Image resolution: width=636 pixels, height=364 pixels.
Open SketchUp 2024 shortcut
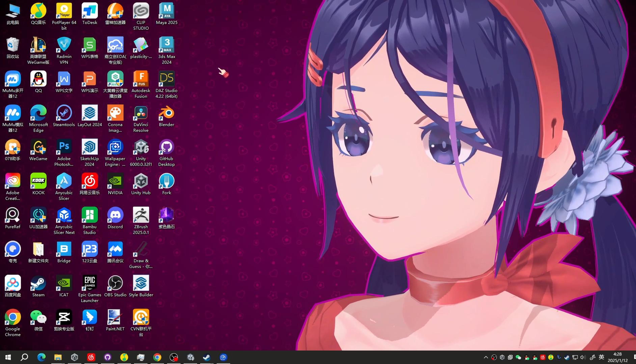pos(90,153)
